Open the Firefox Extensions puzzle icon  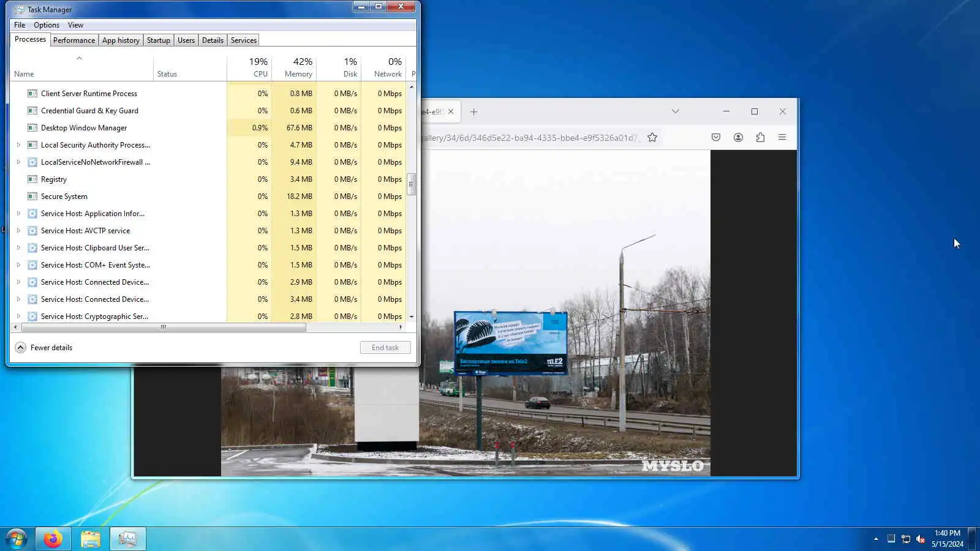[760, 138]
